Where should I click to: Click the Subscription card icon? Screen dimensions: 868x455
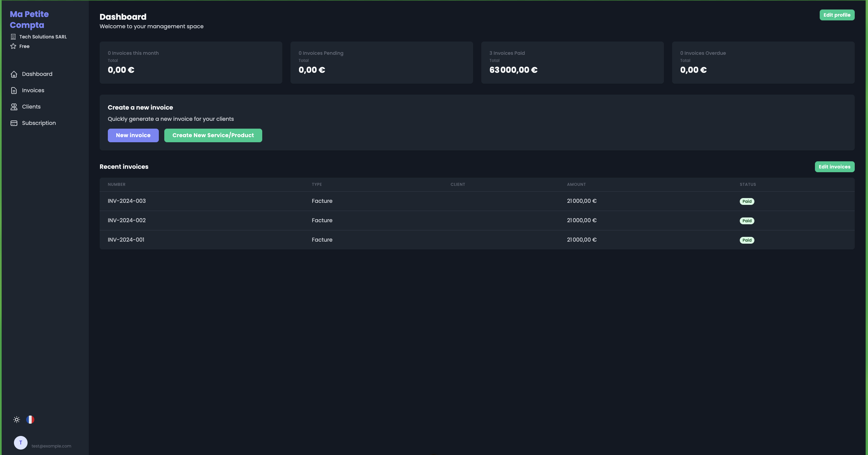point(14,123)
